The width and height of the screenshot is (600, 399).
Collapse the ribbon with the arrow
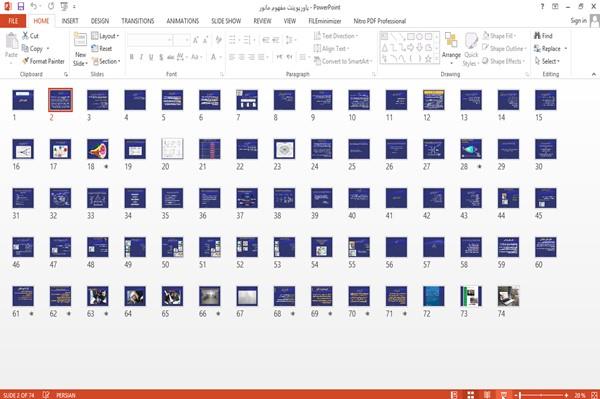[x=593, y=74]
